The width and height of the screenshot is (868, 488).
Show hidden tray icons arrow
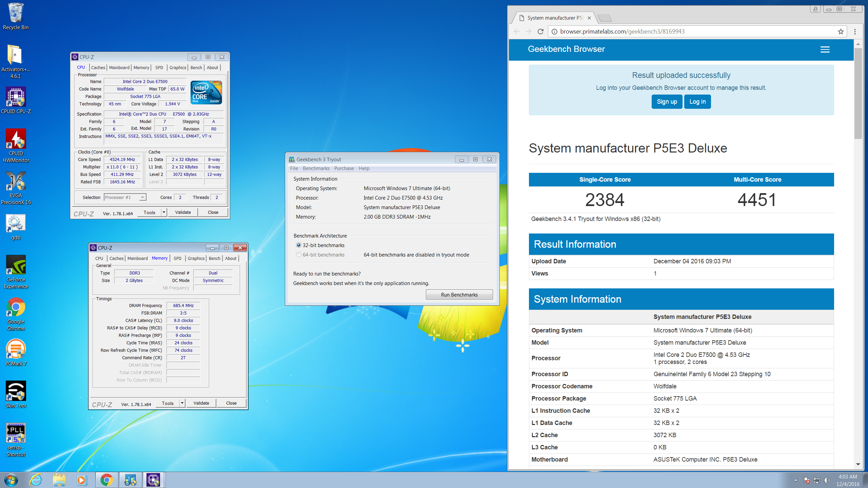[795, 480]
